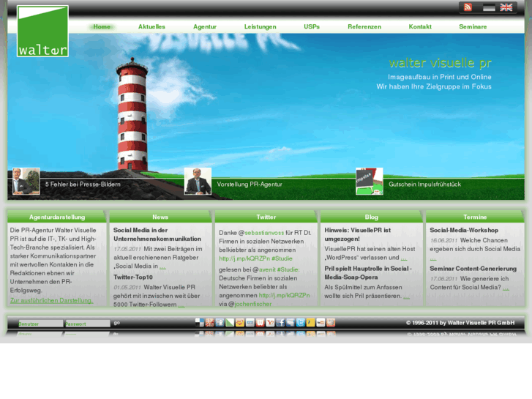Share via the Twitter bird icon
Screen dimensions: 532x399
(x=300, y=322)
